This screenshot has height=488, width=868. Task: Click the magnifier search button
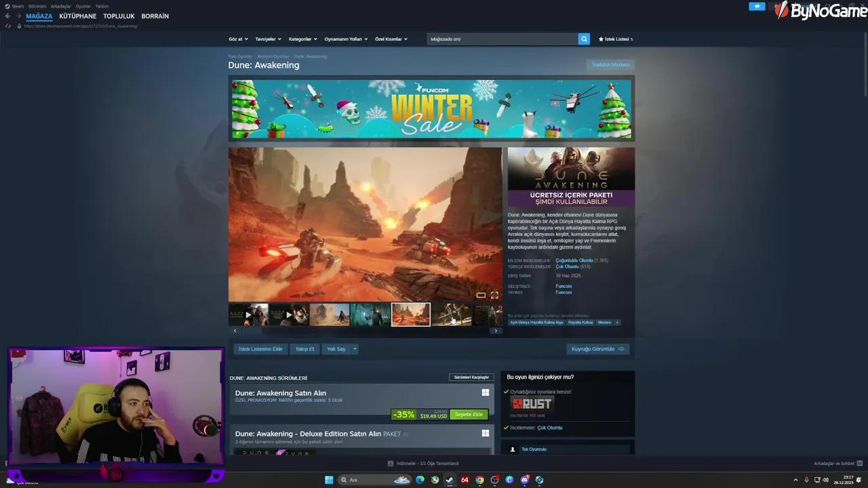point(584,39)
